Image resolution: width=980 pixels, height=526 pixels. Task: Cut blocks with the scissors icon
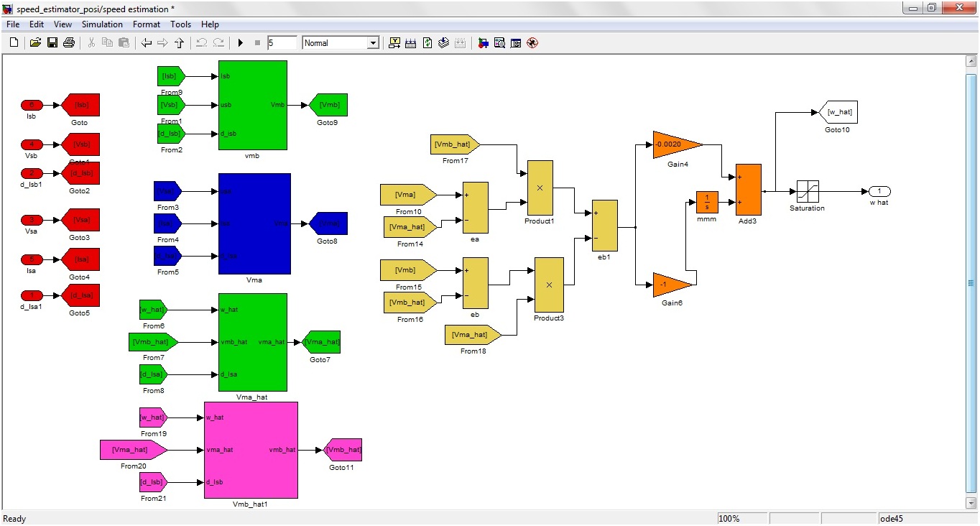tap(91, 42)
